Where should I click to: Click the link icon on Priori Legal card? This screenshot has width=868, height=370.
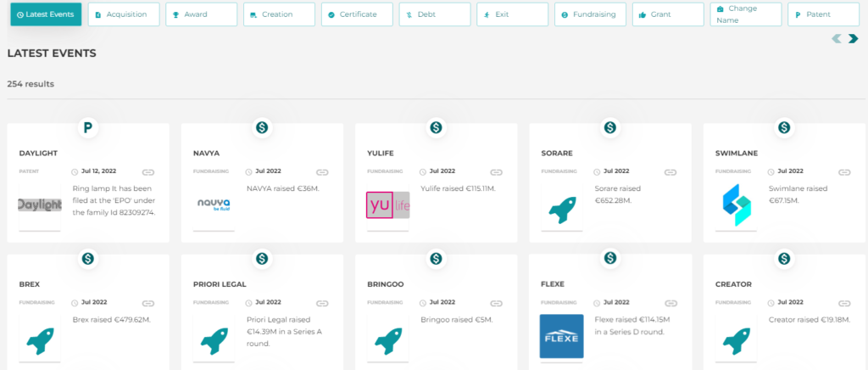322,304
